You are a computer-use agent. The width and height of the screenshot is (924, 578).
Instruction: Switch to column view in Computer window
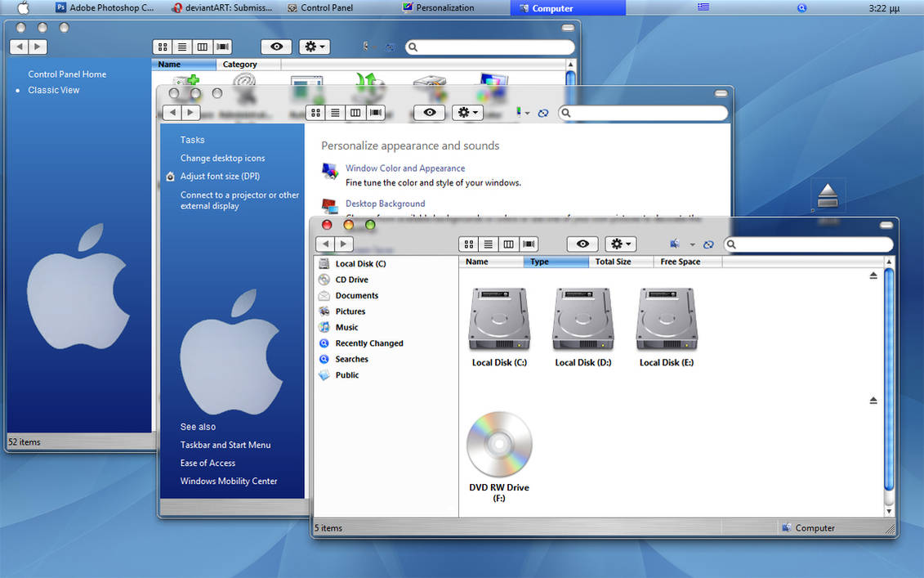point(508,244)
